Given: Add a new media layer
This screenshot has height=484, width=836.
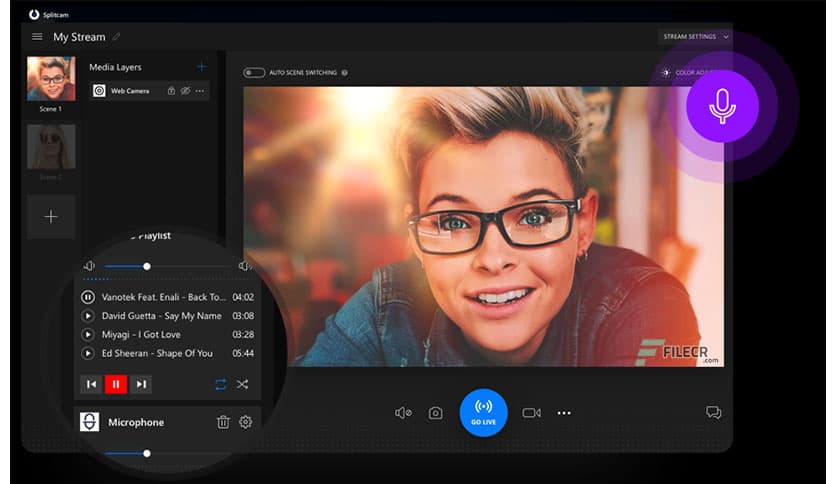Looking at the screenshot, I should pos(202,67).
